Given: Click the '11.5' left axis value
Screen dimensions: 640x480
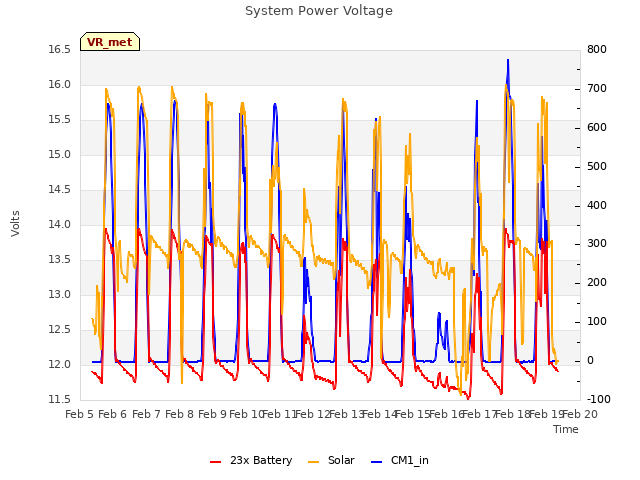Looking at the screenshot, I should tap(60, 399).
